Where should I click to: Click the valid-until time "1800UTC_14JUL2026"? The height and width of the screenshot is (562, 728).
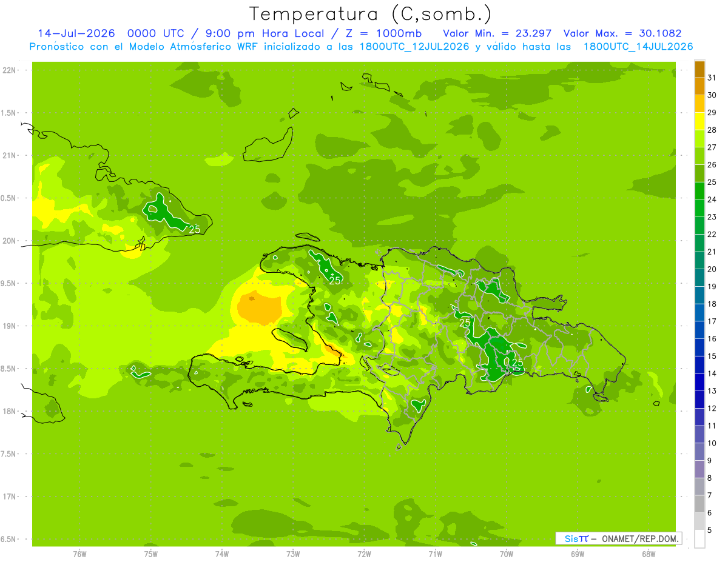click(638, 47)
